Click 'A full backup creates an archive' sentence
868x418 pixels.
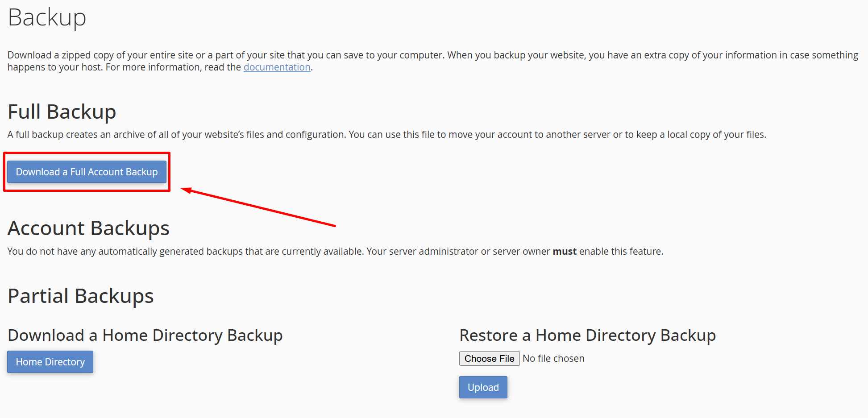pyautogui.click(x=176, y=135)
